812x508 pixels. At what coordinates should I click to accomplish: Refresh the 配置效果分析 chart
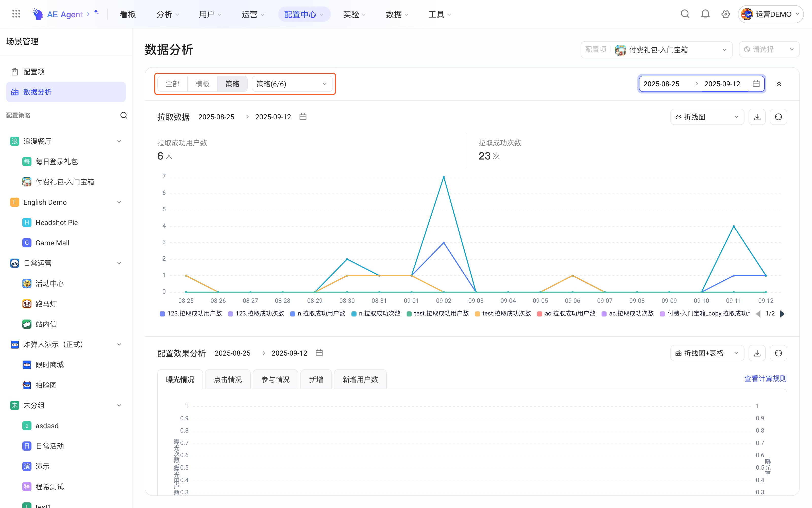779,353
